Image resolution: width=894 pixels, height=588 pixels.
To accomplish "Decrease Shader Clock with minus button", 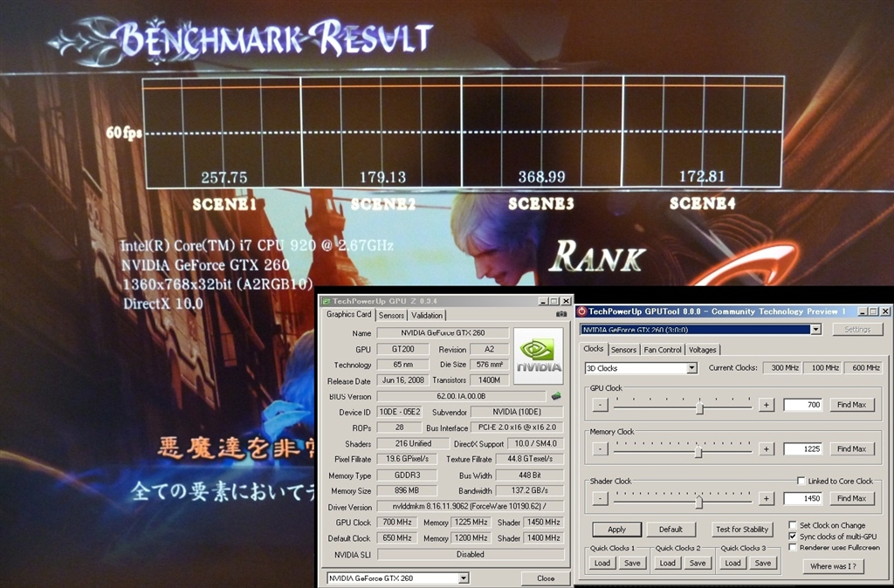I will point(600,498).
